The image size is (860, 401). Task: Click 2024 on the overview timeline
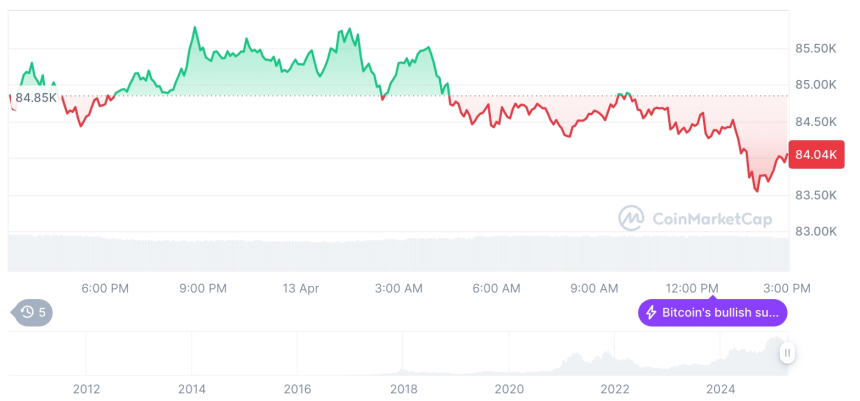point(720,388)
